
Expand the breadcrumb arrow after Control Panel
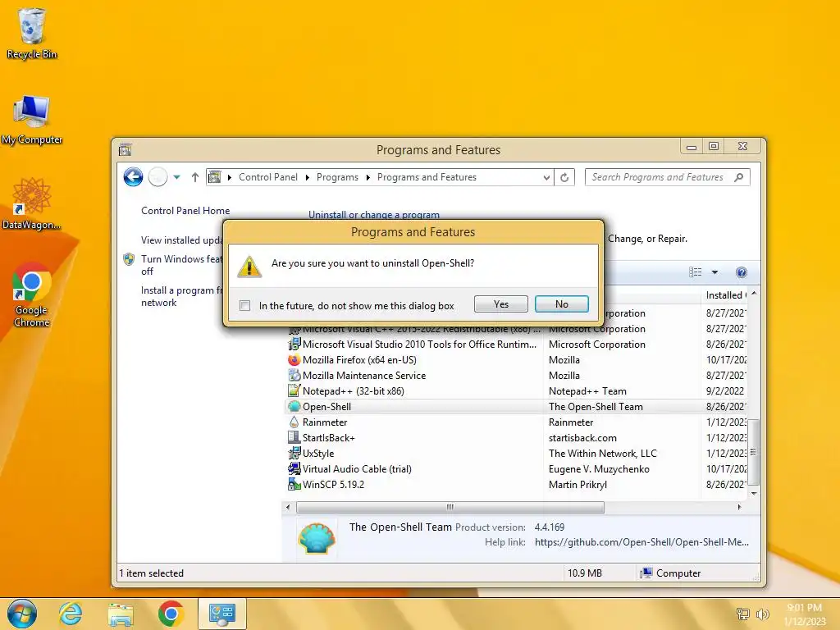[x=308, y=177]
